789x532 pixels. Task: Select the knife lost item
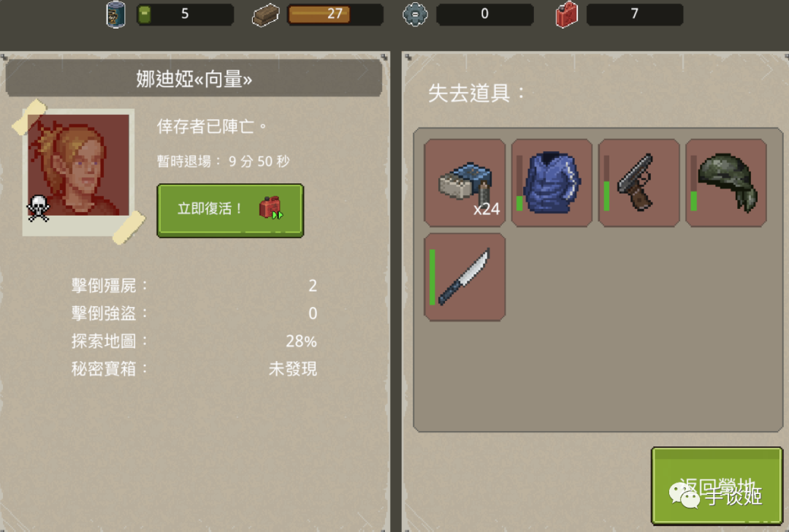coord(465,277)
